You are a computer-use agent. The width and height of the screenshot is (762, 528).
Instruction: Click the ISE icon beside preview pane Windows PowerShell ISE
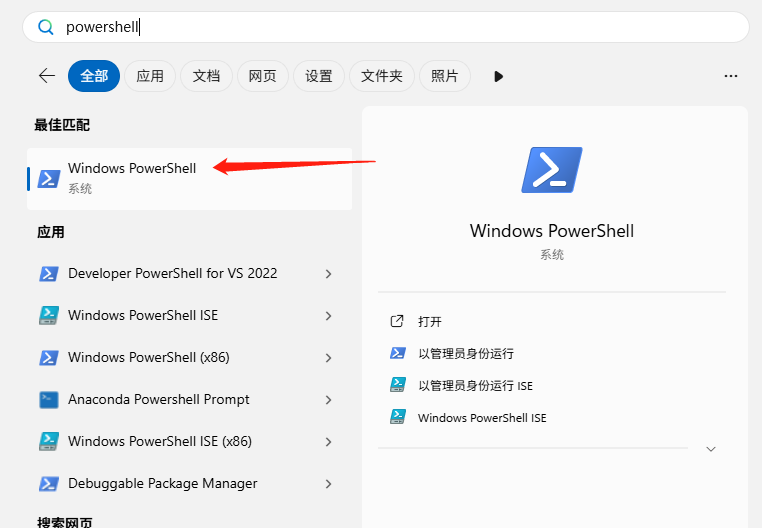click(x=398, y=417)
